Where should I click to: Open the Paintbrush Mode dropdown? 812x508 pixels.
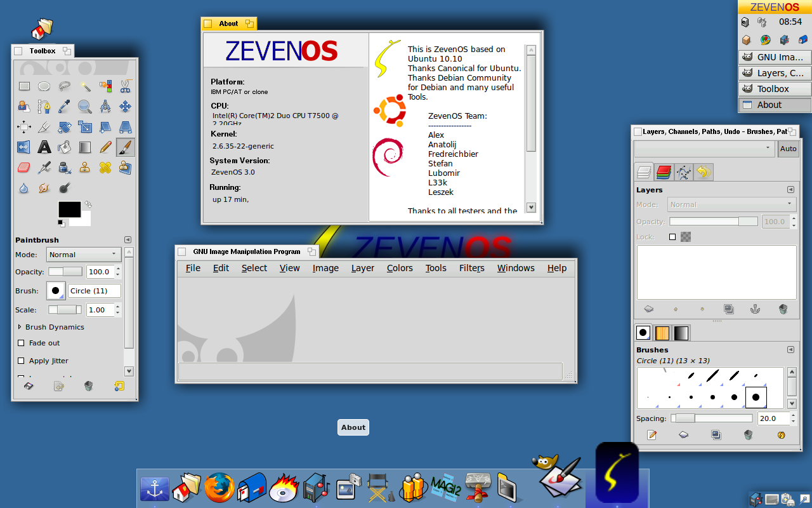tap(84, 255)
